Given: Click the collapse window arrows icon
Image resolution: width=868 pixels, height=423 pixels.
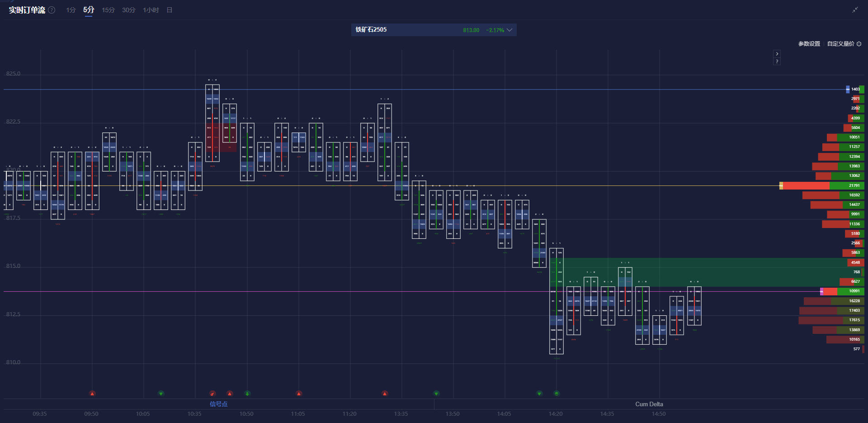Looking at the screenshot, I should (855, 10).
